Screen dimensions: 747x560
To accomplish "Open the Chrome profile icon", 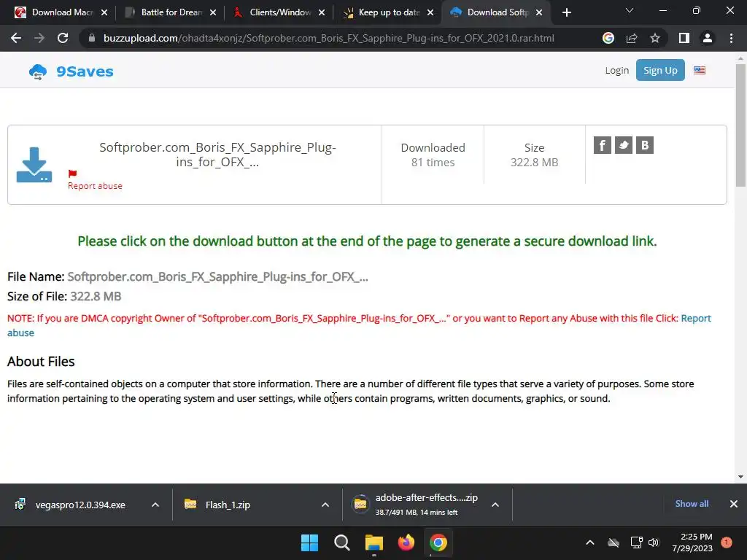I will click(x=708, y=38).
